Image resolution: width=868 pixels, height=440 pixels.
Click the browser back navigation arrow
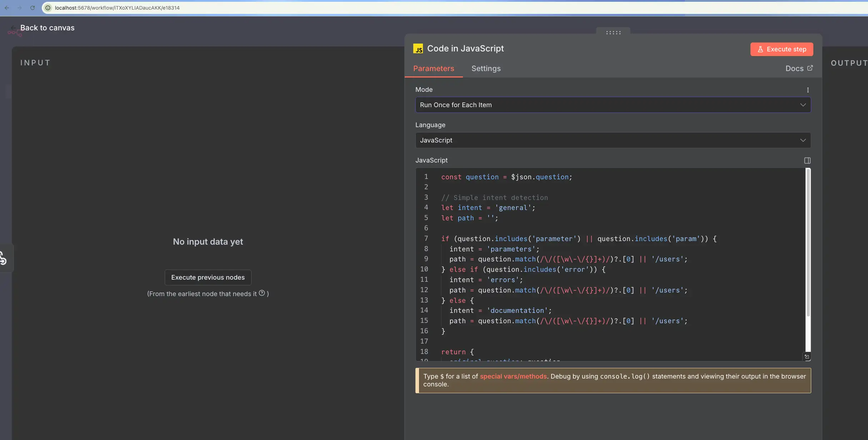[x=7, y=7]
